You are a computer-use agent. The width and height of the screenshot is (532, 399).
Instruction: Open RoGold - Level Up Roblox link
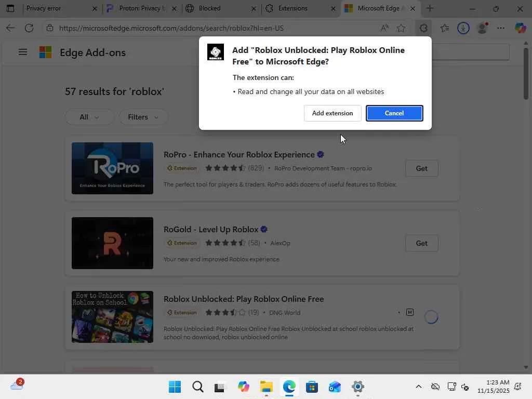click(x=211, y=230)
